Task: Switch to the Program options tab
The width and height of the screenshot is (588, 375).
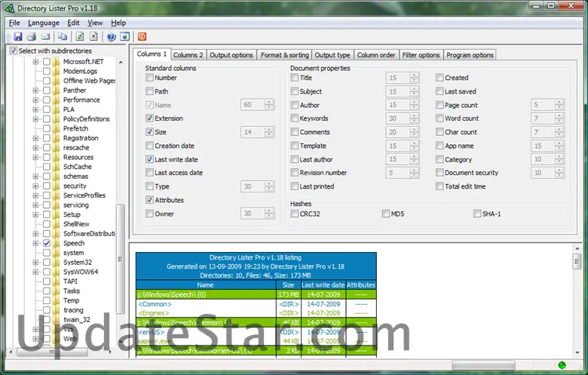Action: coord(470,55)
